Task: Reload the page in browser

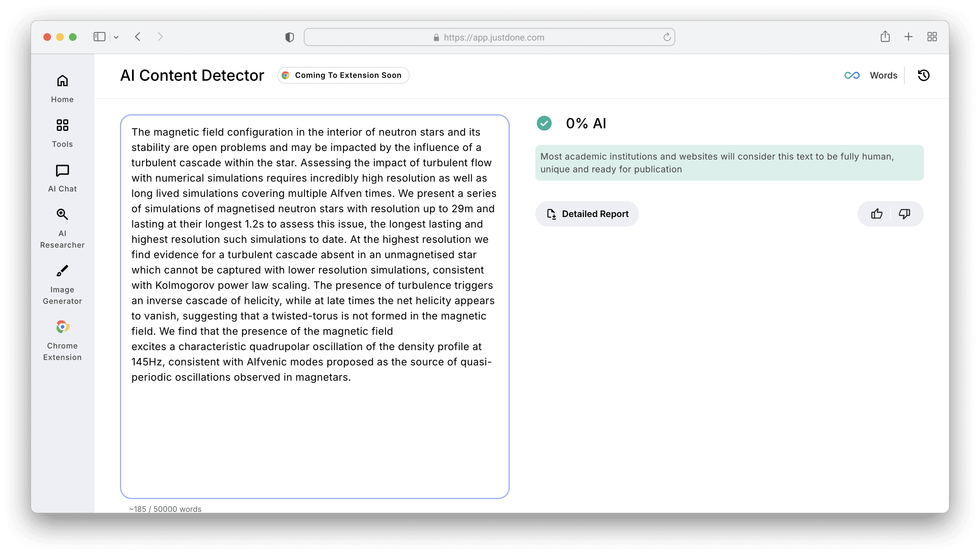Action: (667, 37)
